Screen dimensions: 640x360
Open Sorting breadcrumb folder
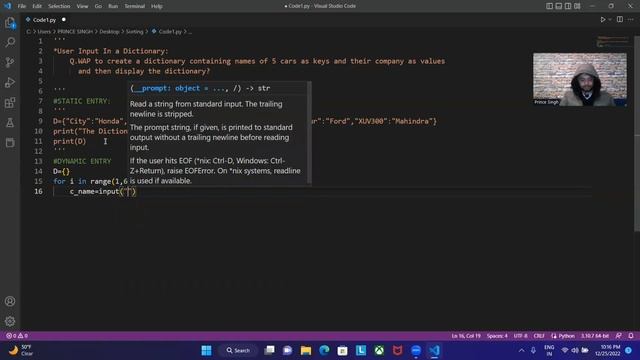coord(134,31)
